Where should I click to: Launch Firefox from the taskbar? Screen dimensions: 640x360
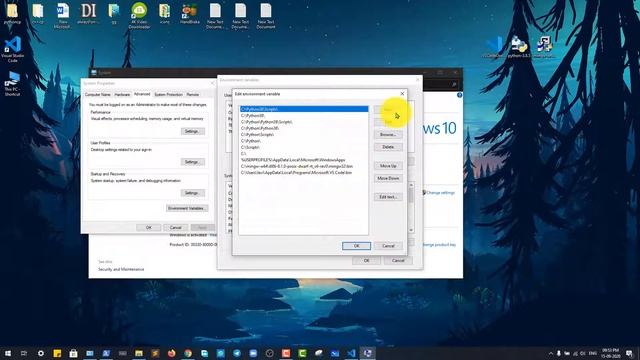(171, 353)
